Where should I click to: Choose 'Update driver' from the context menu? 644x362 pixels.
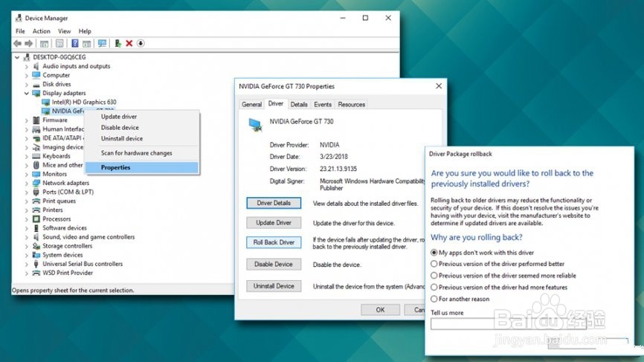tap(142, 117)
